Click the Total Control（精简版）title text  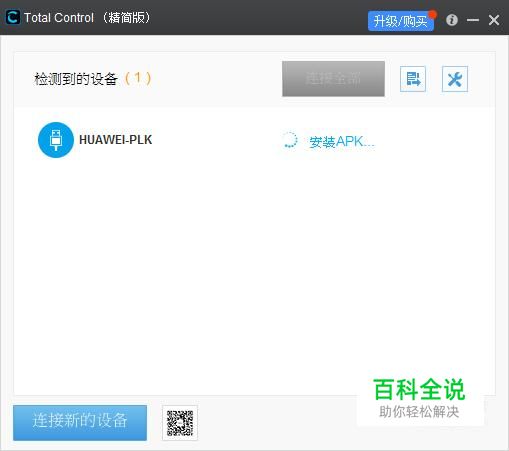click(87, 18)
